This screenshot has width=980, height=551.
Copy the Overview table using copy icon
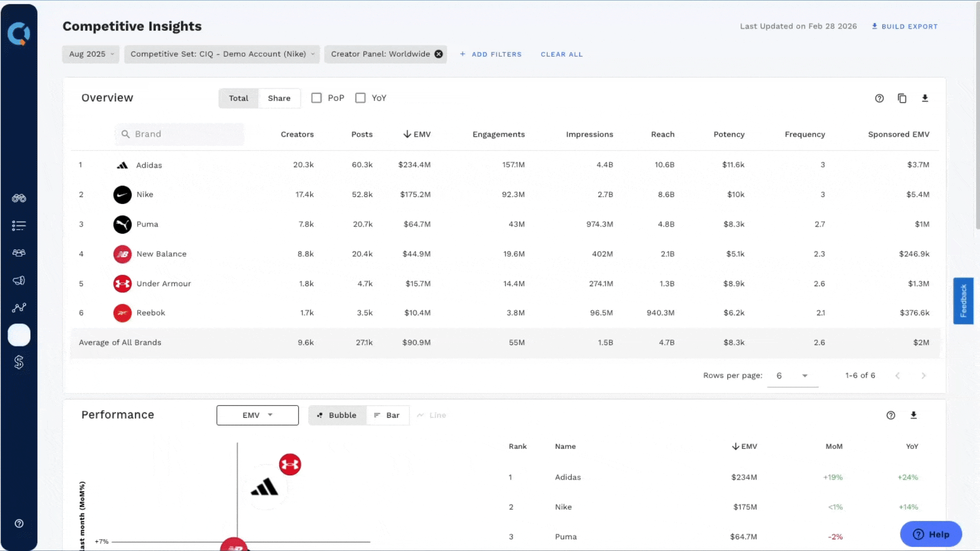902,98
